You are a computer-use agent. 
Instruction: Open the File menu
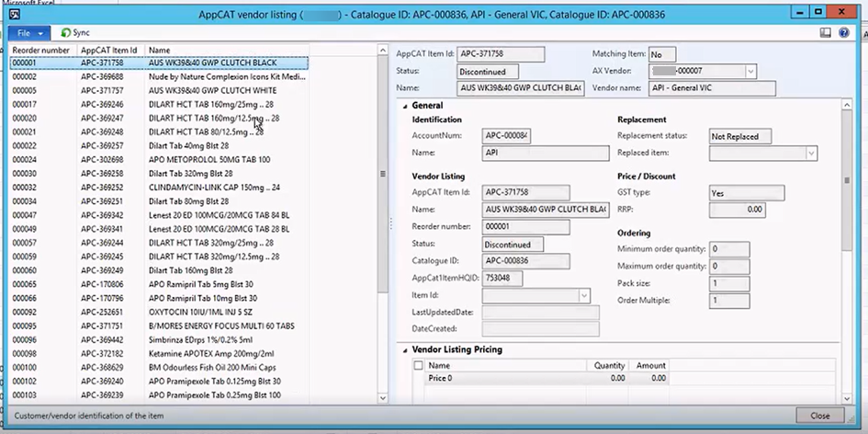click(29, 33)
